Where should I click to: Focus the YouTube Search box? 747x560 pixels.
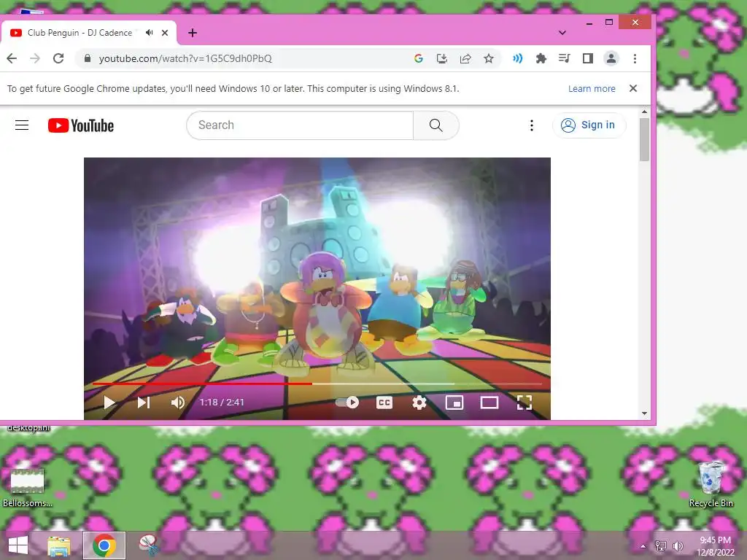300,125
